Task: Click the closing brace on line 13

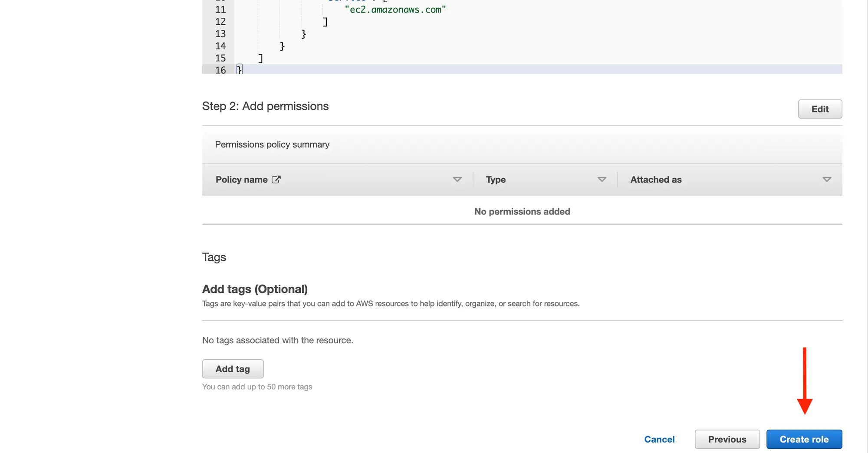Action: [304, 34]
